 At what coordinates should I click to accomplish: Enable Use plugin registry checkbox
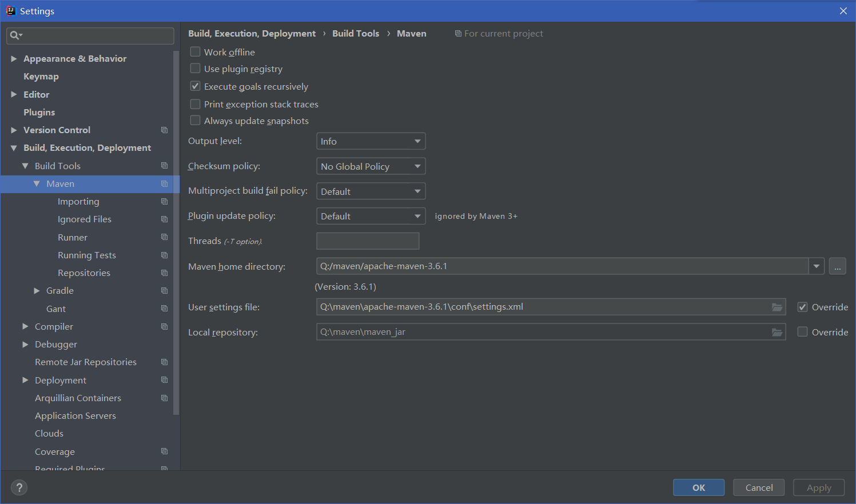click(x=195, y=69)
